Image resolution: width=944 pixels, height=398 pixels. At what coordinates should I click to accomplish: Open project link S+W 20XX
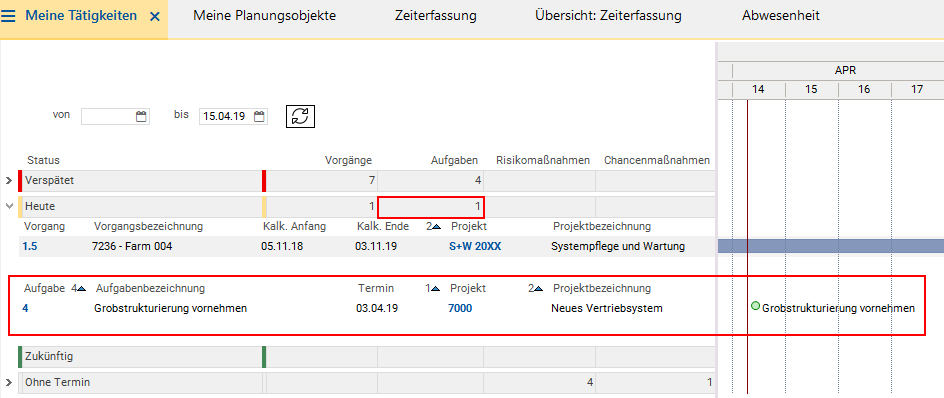click(x=475, y=246)
